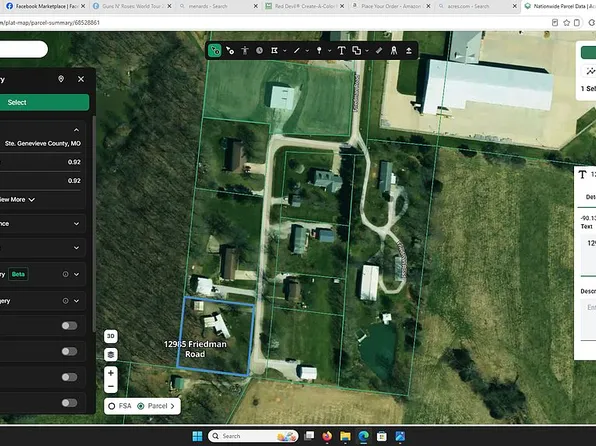This screenshot has width=596, height=446.
Task: Zoom out the map with minus button
Action: 111,386
